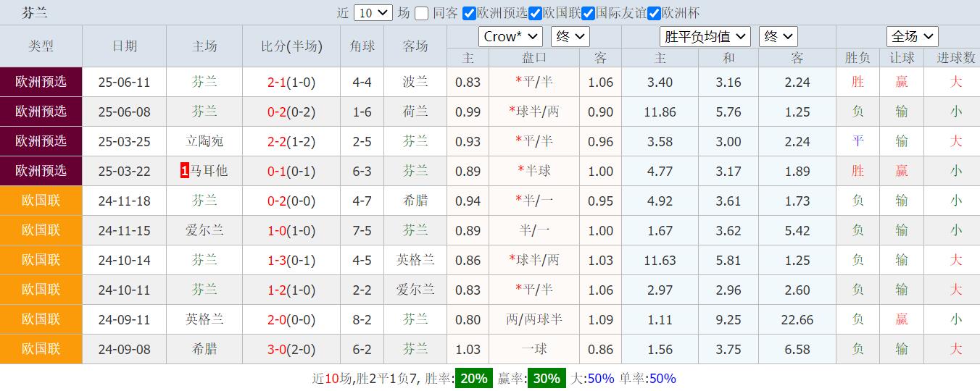Image resolution: width=980 pixels, height=391 pixels.
Task: Click the red card indicator beside 马耳他
Action: [x=185, y=171]
